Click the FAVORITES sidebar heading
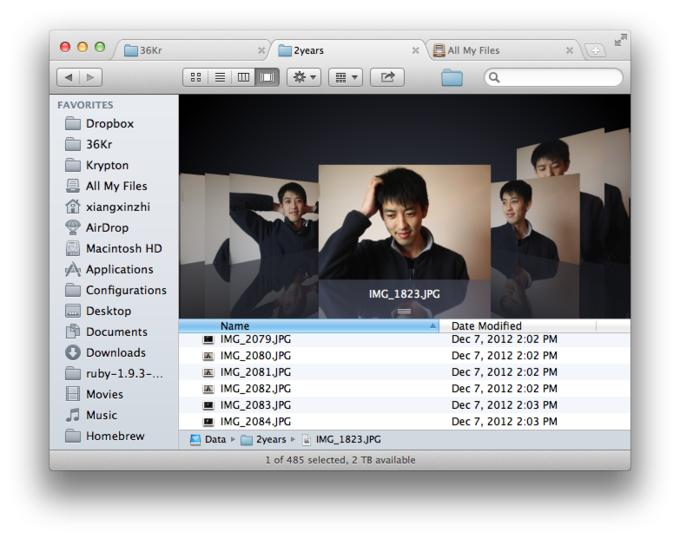Image resolution: width=680 pixels, height=539 pixels. (85, 105)
